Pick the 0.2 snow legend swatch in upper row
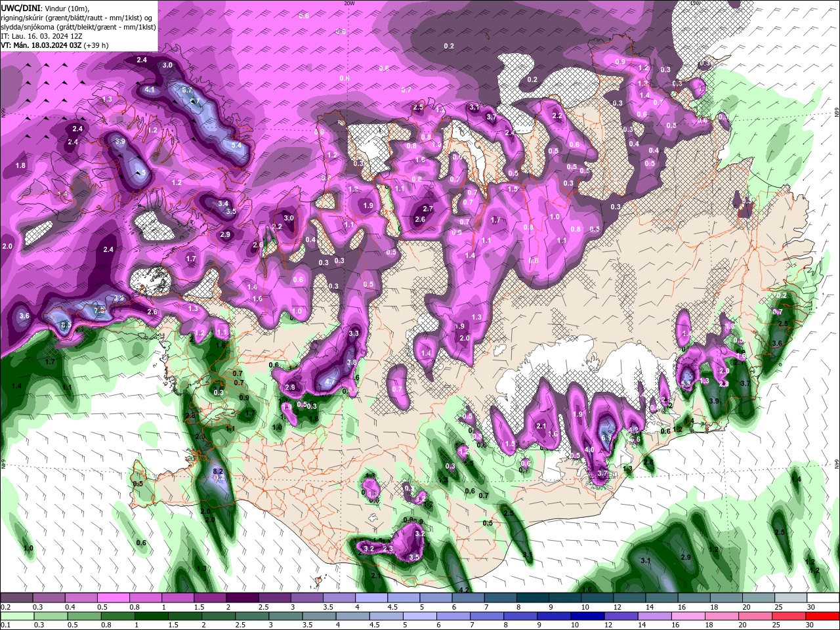 pos(16,598)
